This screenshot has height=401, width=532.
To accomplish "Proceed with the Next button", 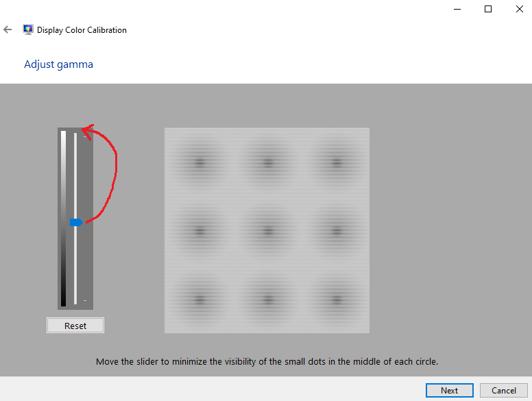I will pyautogui.click(x=450, y=391).
